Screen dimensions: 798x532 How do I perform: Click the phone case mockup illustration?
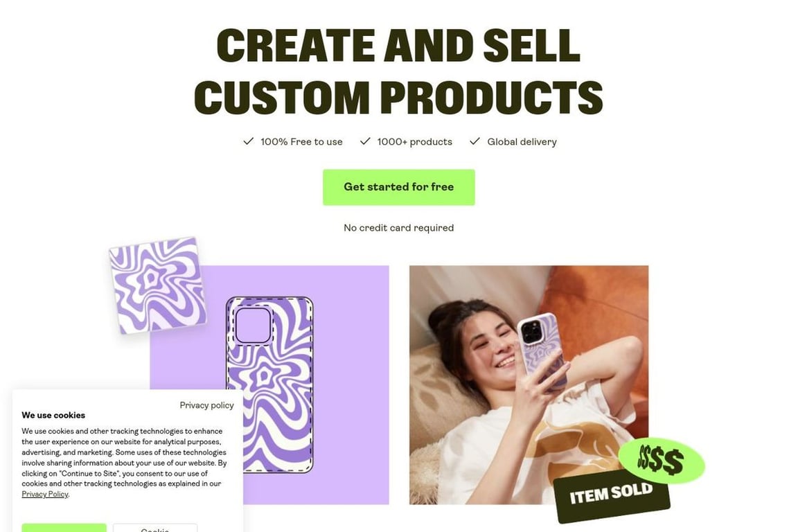(x=269, y=385)
